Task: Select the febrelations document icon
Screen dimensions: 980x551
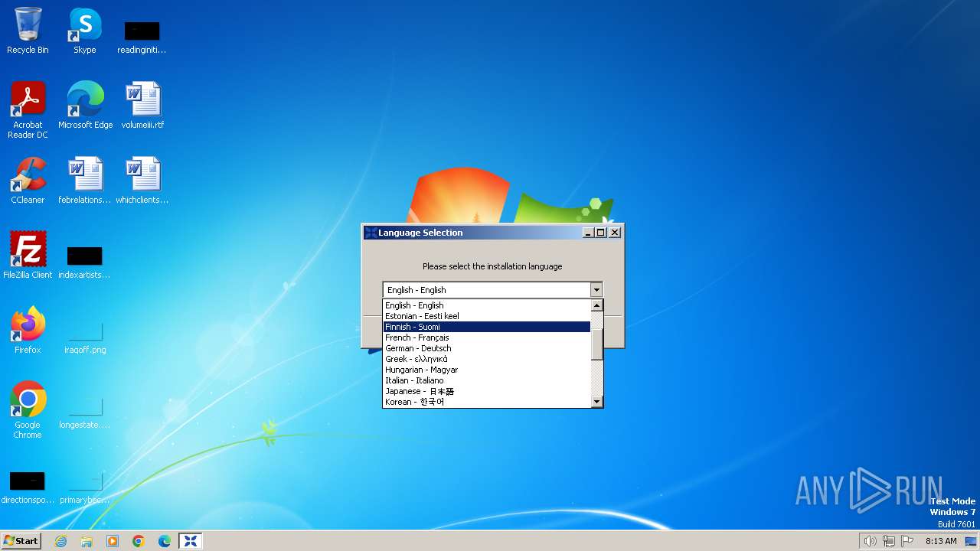Action: (85, 180)
